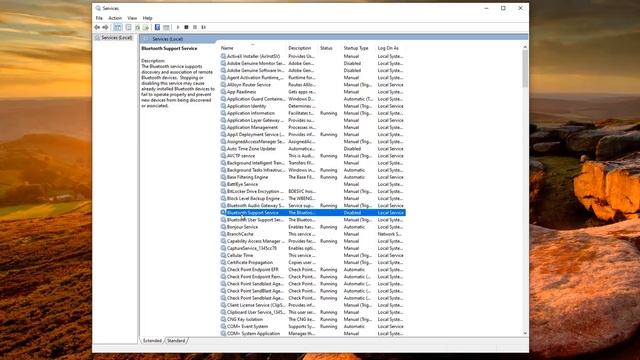
Task: Select the Background Intelligent Transfer service name
Action: tap(256, 163)
